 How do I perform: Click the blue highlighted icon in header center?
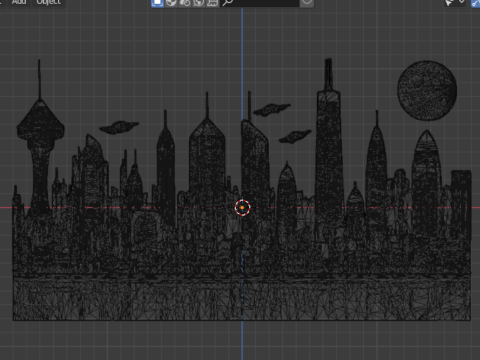[157, 3]
